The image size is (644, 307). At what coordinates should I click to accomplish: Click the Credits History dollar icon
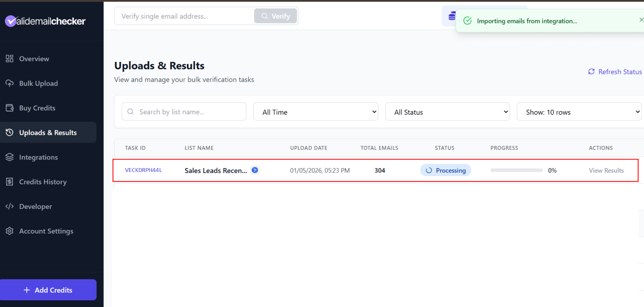9,182
